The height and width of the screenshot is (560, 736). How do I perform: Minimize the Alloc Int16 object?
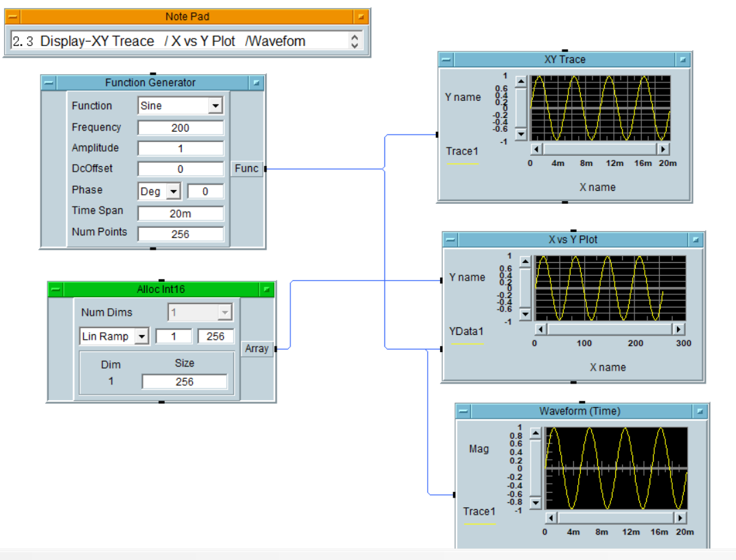[x=55, y=290]
